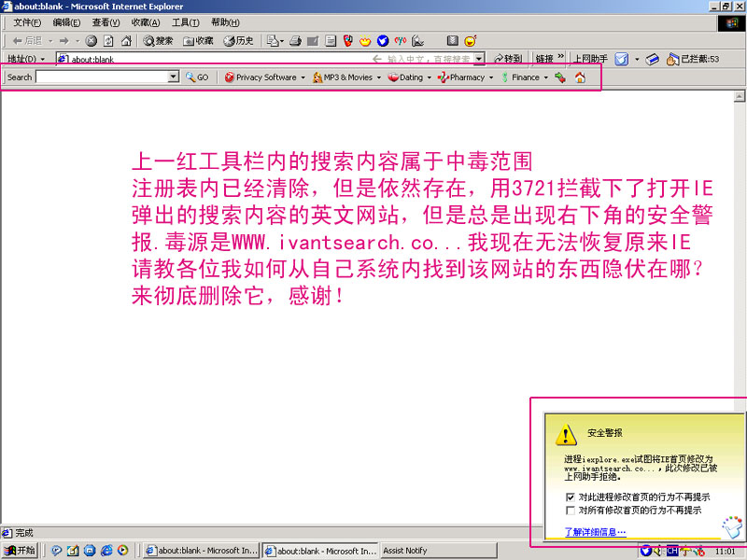Image resolution: width=747 pixels, height=560 pixels.
Task: Click the Search text box on the toolbar
Action: click(x=103, y=77)
